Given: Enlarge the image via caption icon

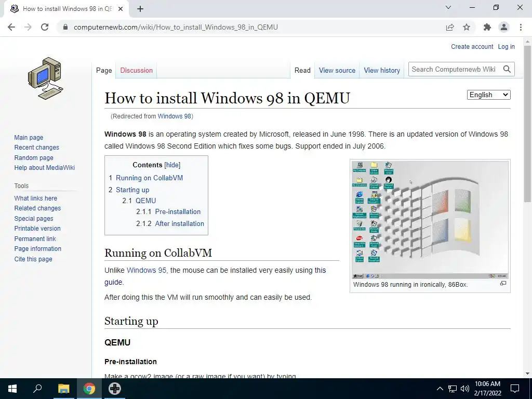Looking at the screenshot, I should (x=503, y=283).
